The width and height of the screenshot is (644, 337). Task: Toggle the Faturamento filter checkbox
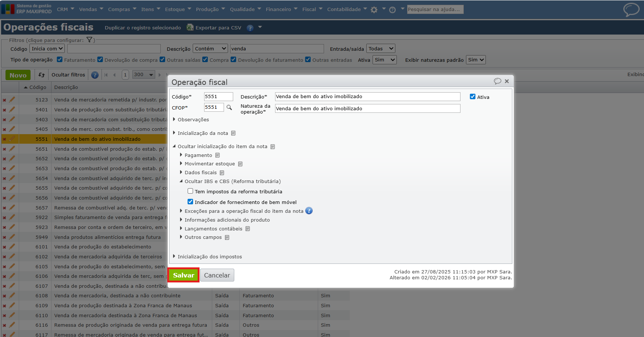60,60
